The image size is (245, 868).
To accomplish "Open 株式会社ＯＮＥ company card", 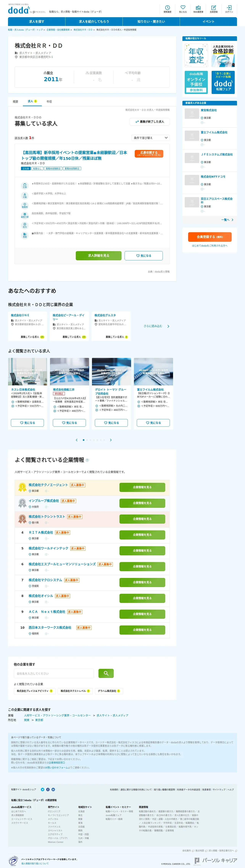I will (28, 326).
